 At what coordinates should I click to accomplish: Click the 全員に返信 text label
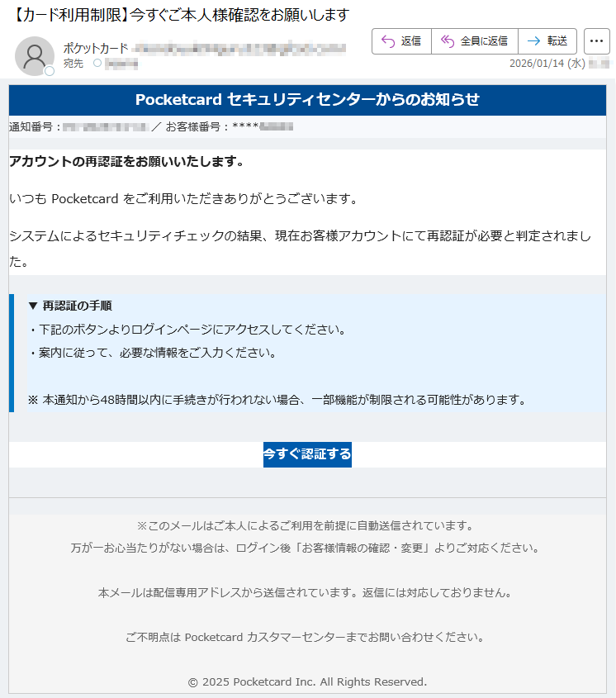(x=484, y=41)
